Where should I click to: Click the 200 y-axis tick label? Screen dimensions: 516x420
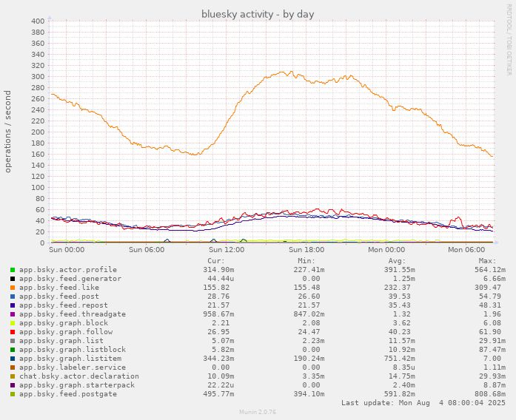coord(38,132)
